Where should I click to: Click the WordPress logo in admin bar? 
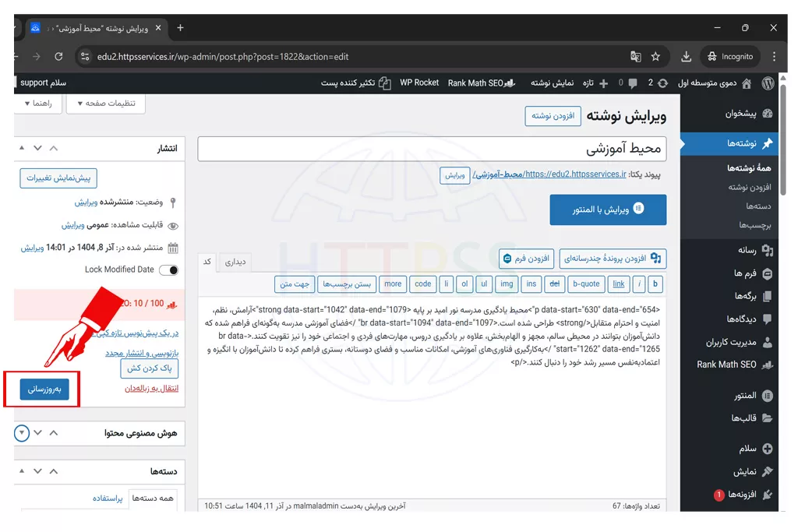768,83
